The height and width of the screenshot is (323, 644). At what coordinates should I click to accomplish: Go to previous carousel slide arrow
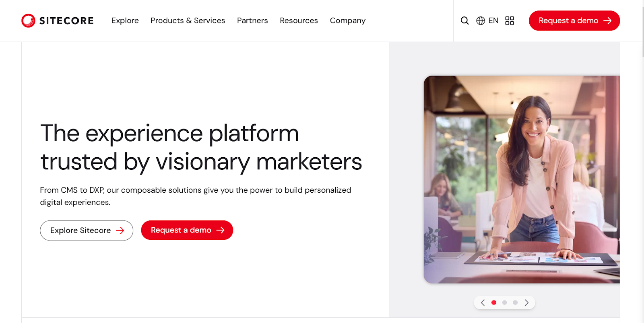point(483,302)
